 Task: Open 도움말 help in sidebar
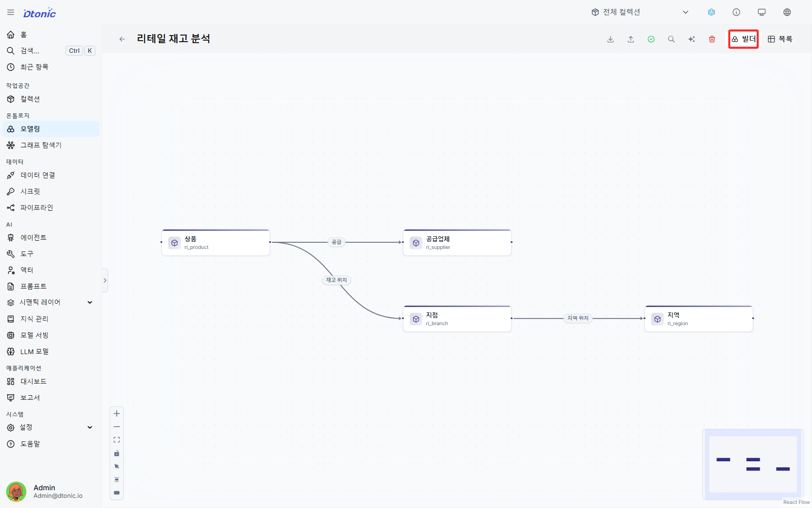point(51,444)
